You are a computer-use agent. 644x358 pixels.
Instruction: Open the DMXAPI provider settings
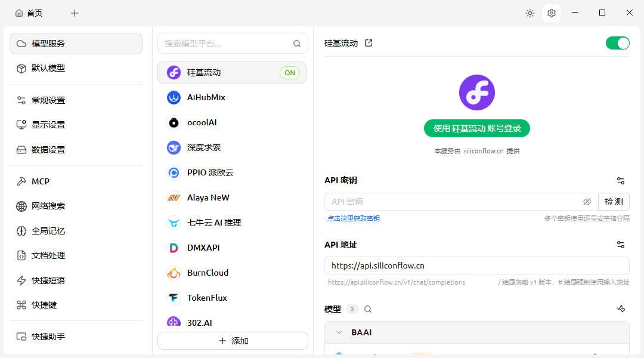click(203, 248)
